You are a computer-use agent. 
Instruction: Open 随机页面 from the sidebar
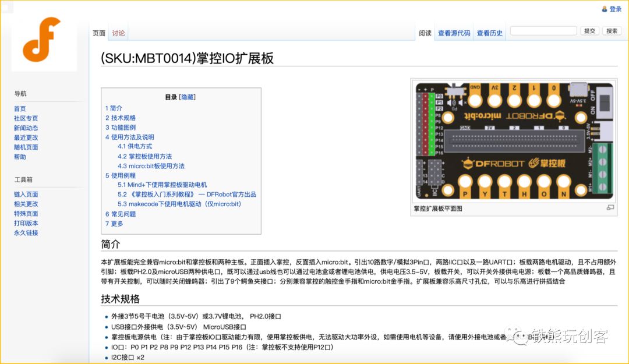26,147
